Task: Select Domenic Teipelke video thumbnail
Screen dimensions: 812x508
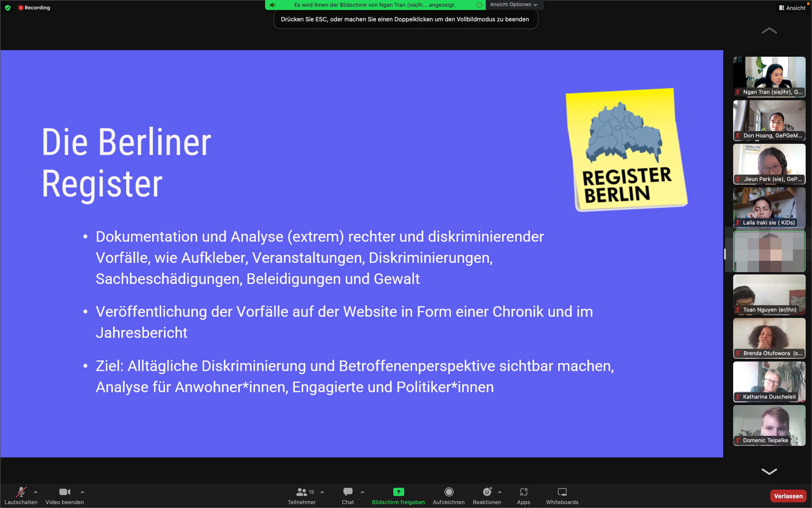Action: click(x=769, y=425)
